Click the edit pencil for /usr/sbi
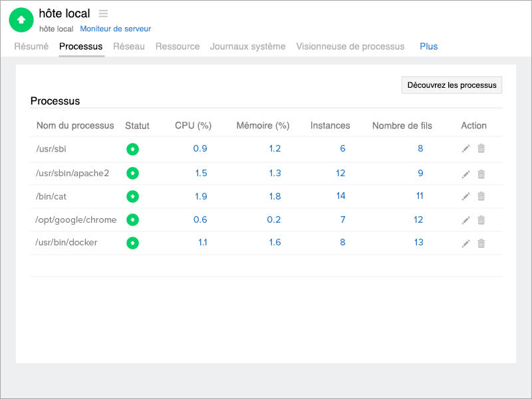Screen dimensions: 532x399 tap(465, 149)
